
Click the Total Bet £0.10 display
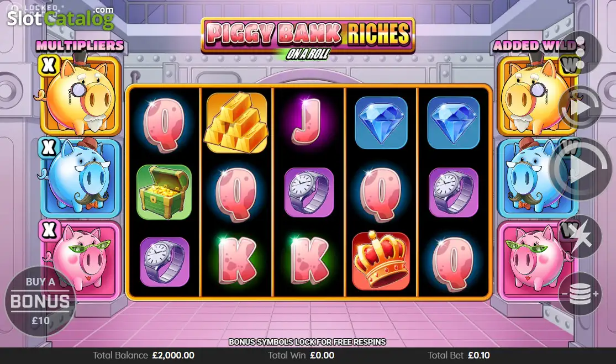(x=459, y=355)
